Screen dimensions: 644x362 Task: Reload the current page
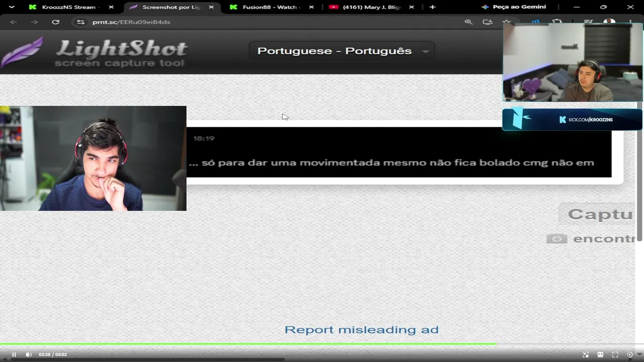point(55,22)
